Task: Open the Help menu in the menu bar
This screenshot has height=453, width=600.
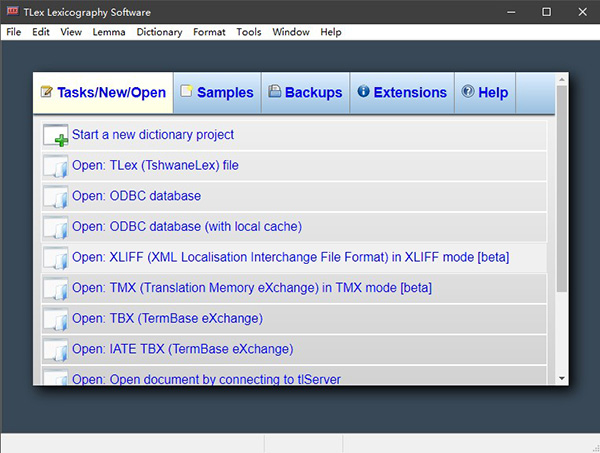Action: pyautogui.click(x=331, y=32)
